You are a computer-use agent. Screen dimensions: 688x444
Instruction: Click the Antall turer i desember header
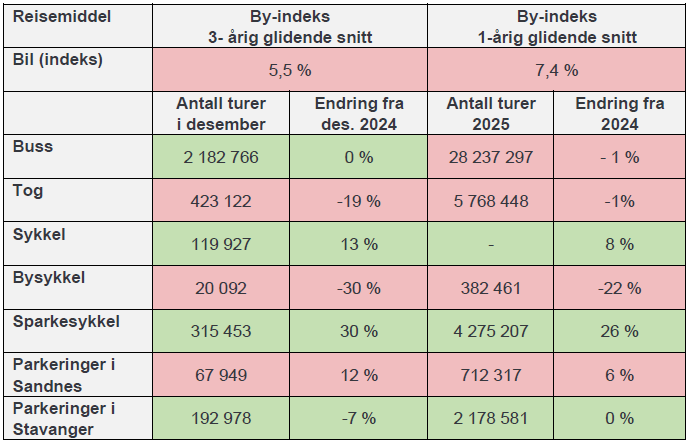tap(220, 114)
